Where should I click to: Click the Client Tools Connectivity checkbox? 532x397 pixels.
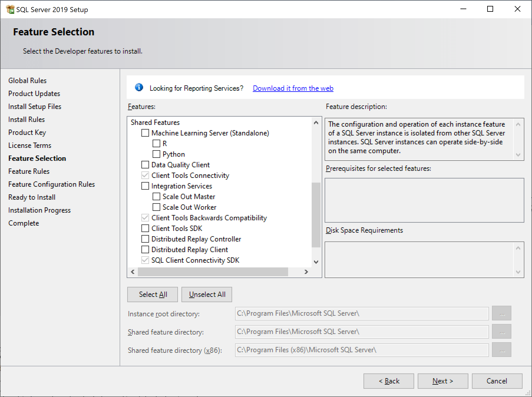tap(145, 176)
